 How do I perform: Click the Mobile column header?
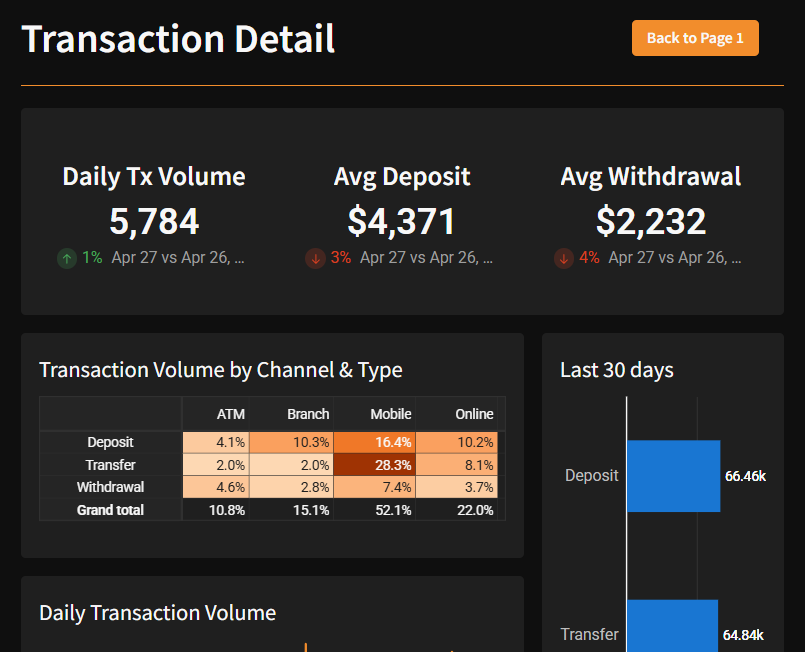pyautogui.click(x=390, y=414)
